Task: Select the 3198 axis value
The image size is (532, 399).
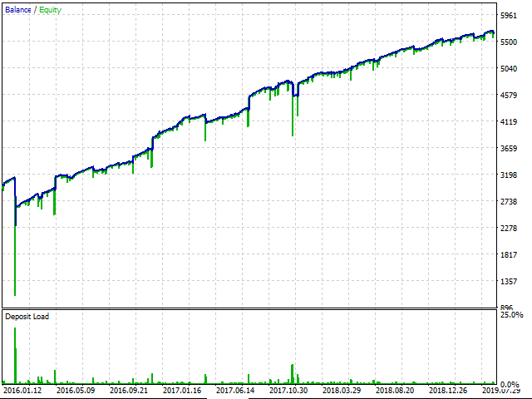Action: point(509,175)
